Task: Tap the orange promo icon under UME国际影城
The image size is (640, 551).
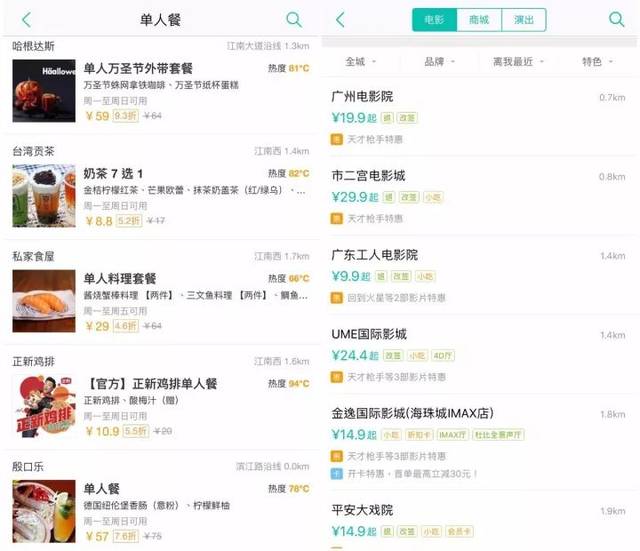Action: point(336,377)
